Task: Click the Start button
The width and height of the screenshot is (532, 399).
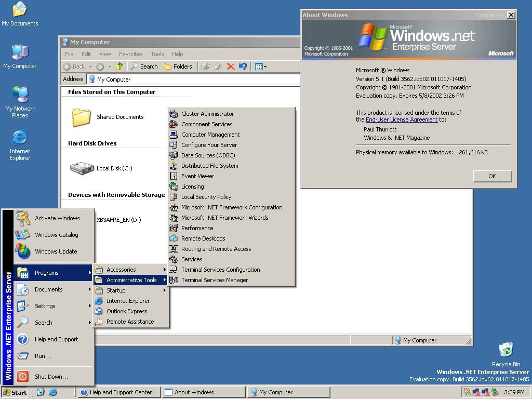Action: 15,393
